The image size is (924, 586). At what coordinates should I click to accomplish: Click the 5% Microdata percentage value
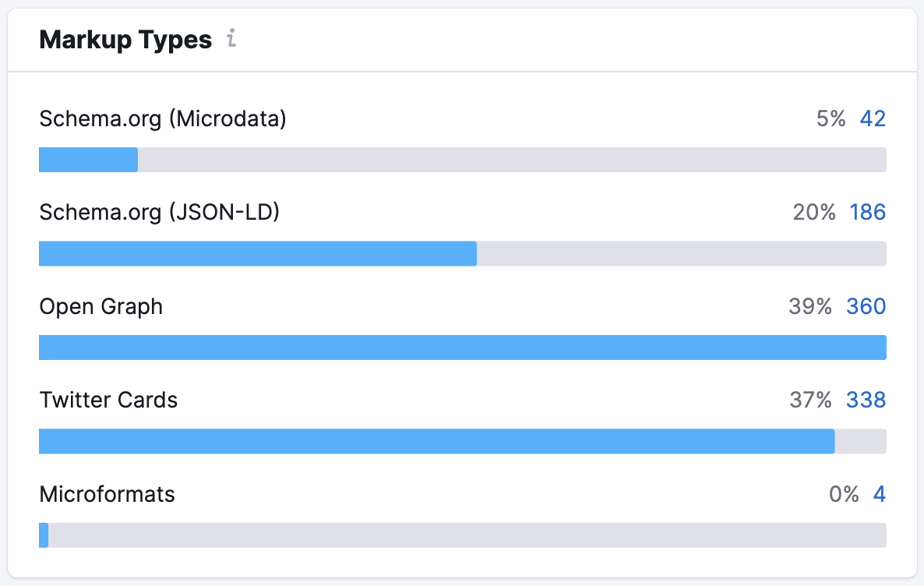tap(831, 118)
